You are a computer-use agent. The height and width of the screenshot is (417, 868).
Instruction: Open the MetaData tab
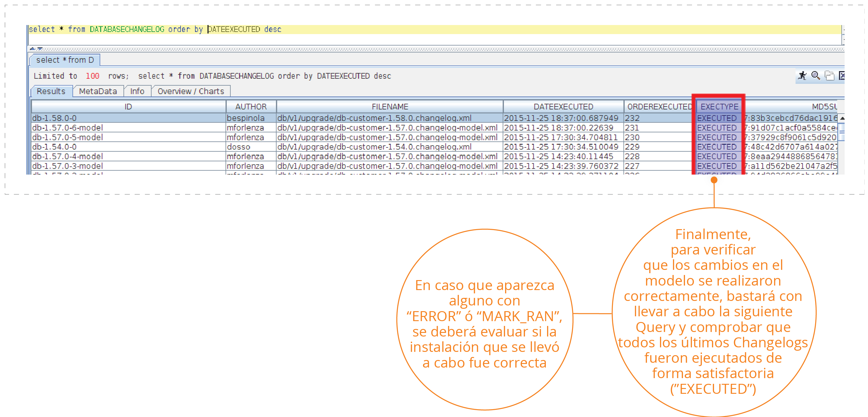[98, 91]
